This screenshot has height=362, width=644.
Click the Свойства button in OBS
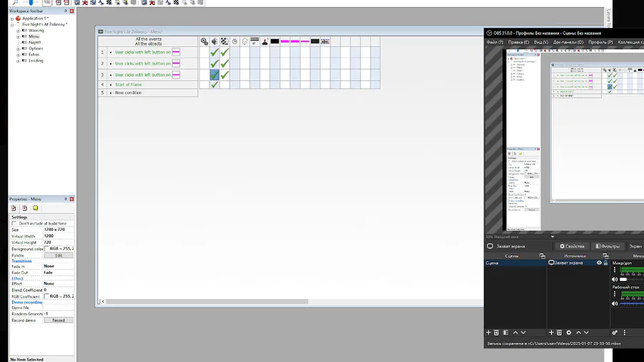[572, 246]
